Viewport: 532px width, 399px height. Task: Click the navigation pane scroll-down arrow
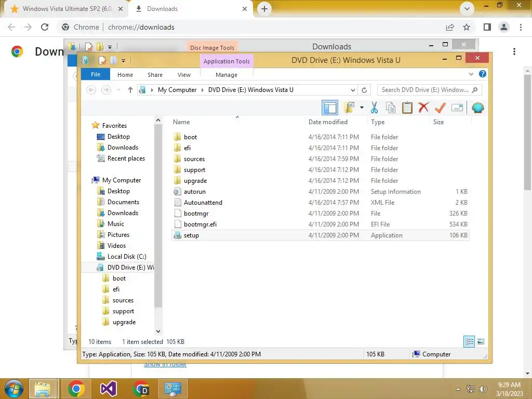158,331
